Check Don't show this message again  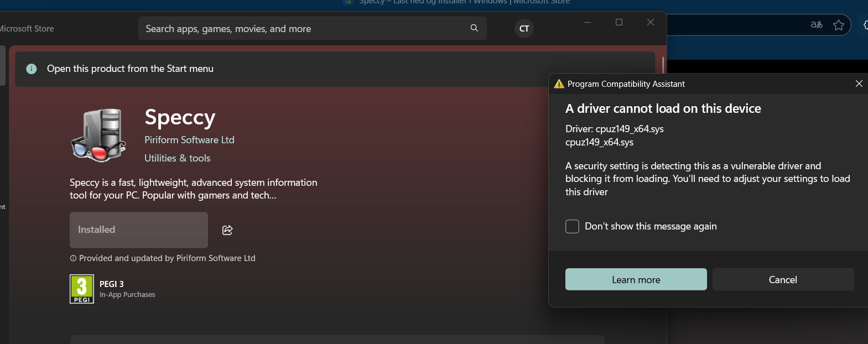(572, 226)
